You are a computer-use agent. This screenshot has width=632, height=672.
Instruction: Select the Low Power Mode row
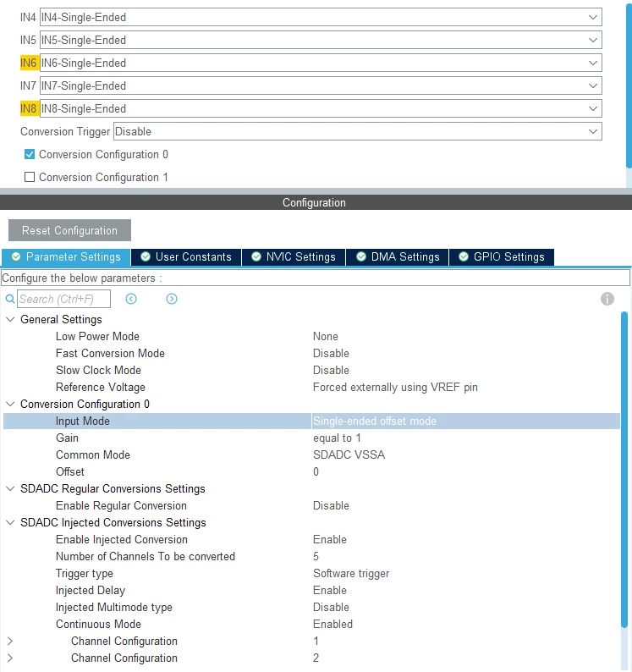tap(311, 337)
